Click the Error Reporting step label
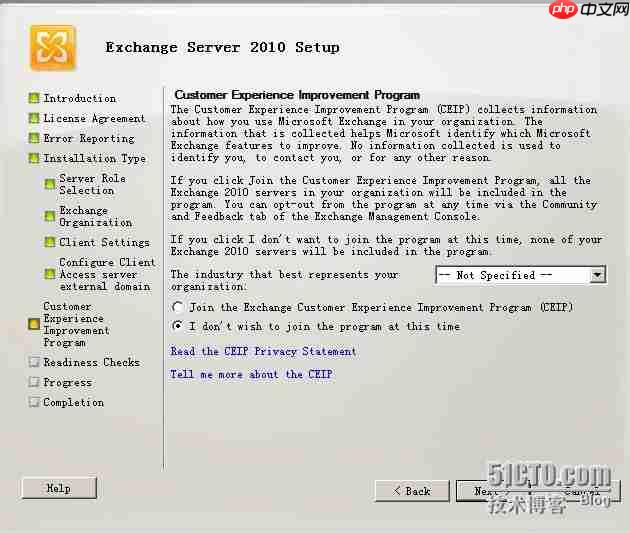Screen dimensions: 630x533 89,139
